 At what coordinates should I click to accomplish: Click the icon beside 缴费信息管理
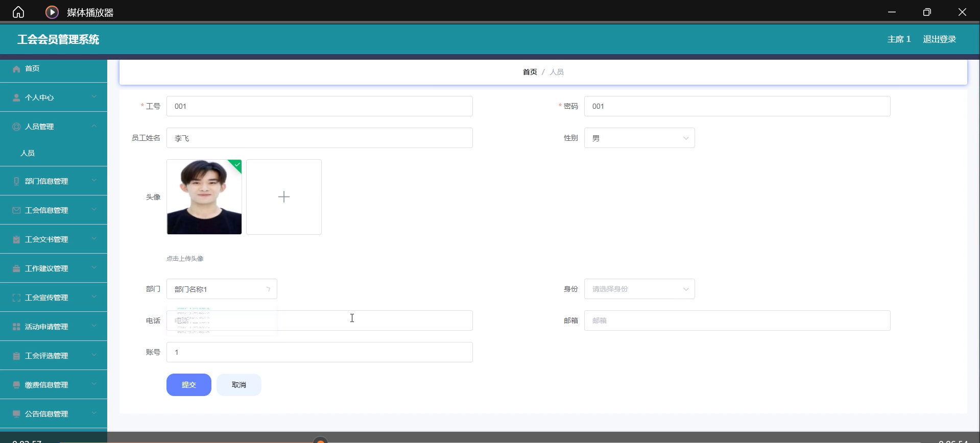[x=16, y=385]
